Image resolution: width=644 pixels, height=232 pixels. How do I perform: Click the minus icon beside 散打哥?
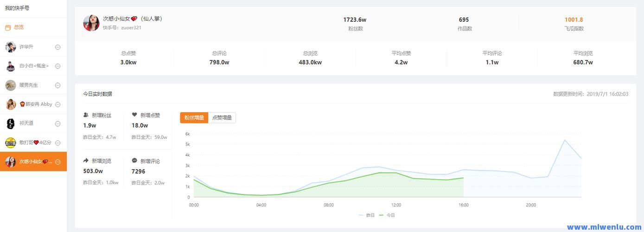click(58, 142)
